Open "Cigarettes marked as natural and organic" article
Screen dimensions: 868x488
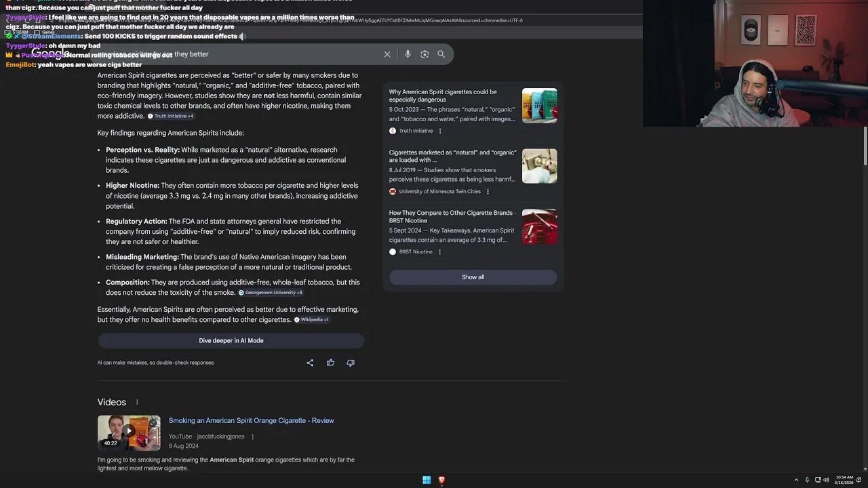452,157
